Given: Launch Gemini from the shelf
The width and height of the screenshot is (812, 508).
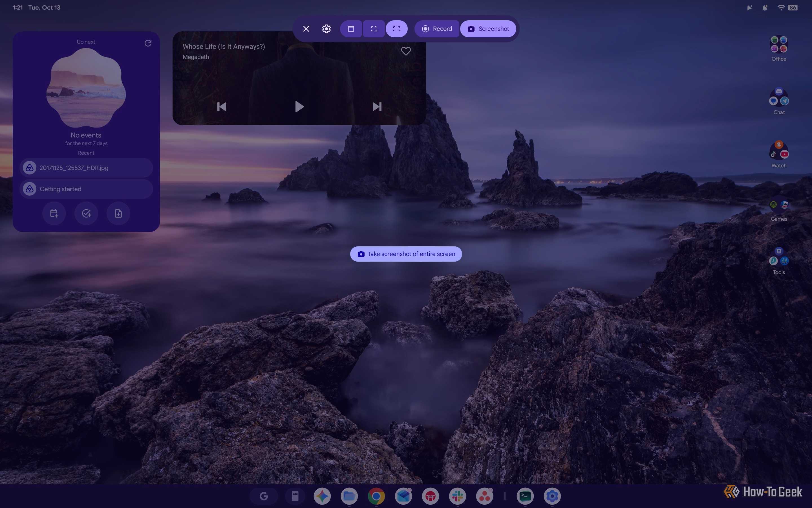Looking at the screenshot, I should coord(322,496).
